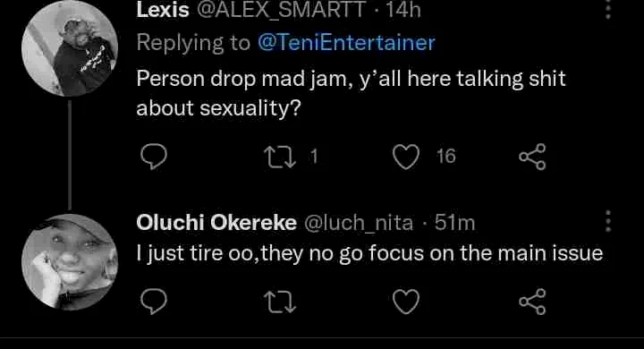
Task: Share Lexis's tweet via share icon
Action: pyautogui.click(x=532, y=157)
